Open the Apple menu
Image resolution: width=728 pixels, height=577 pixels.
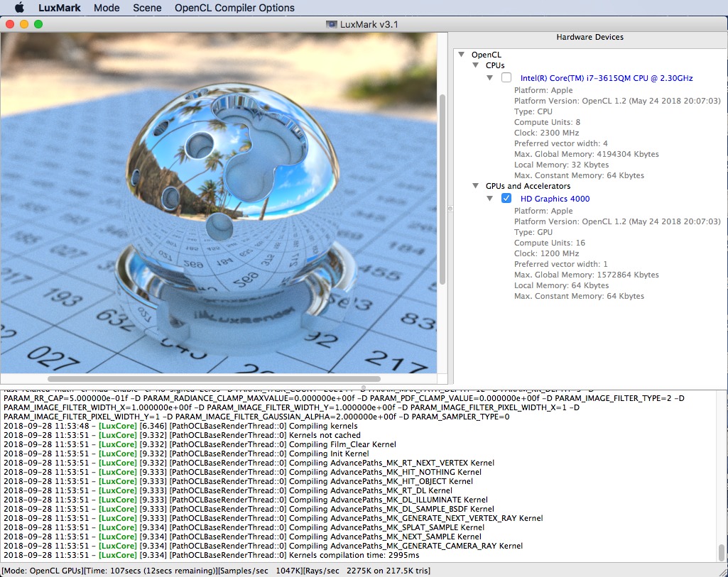(19, 7)
